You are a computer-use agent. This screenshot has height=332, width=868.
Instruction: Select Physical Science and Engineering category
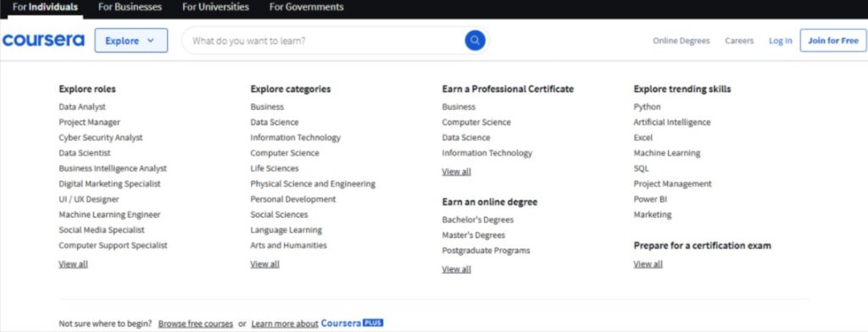(x=313, y=184)
